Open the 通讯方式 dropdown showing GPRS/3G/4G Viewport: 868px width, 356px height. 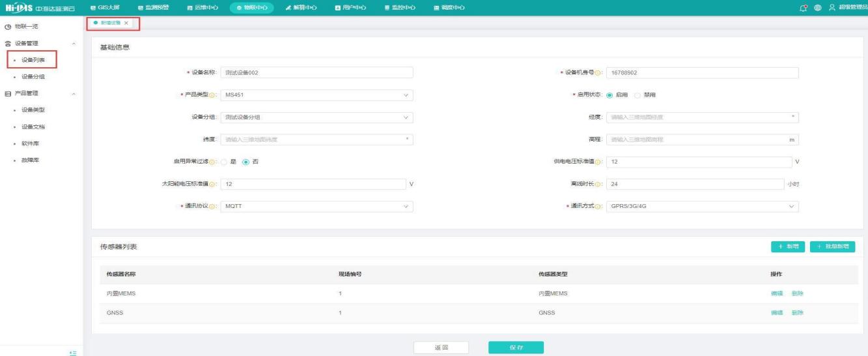[x=702, y=207]
